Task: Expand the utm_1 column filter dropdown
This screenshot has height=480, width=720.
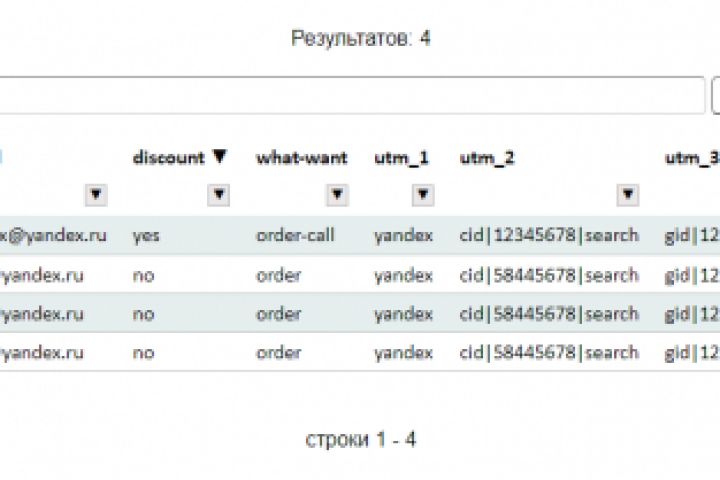Action: [x=422, y=195]
